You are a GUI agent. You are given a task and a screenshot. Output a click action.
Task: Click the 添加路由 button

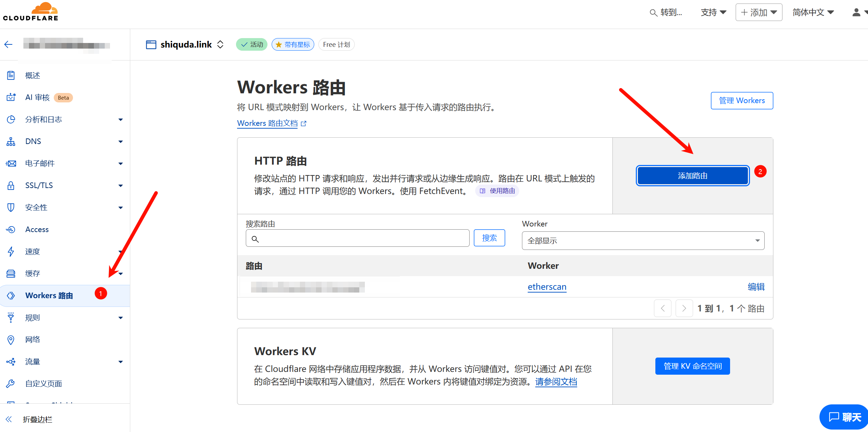pos(692,175)
